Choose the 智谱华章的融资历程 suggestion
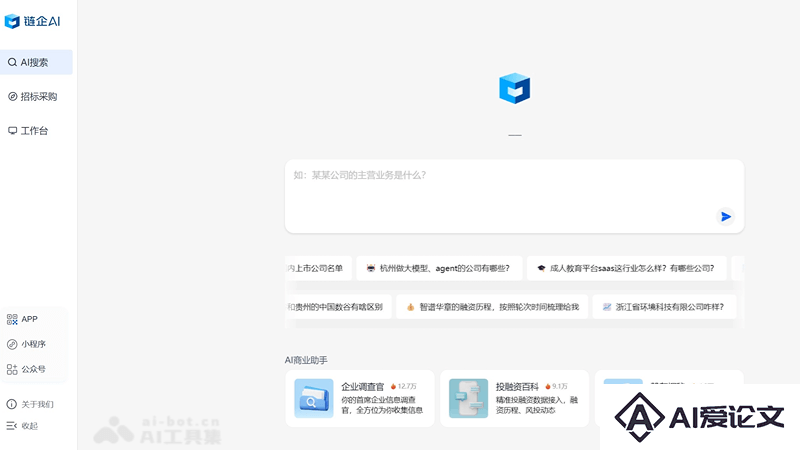Image resolution: width=800 pixels, height=450 pixels. (492, 307)
